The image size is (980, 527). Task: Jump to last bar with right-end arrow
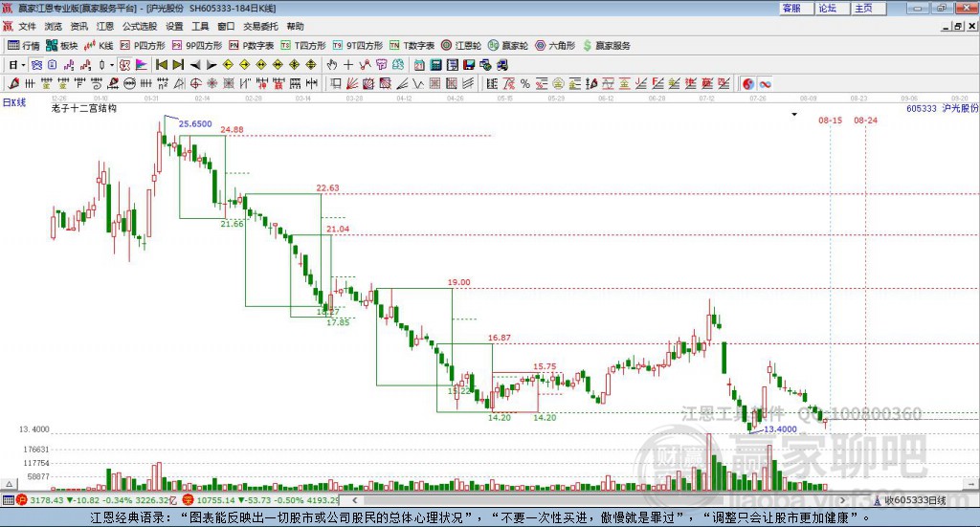(178, 65)
